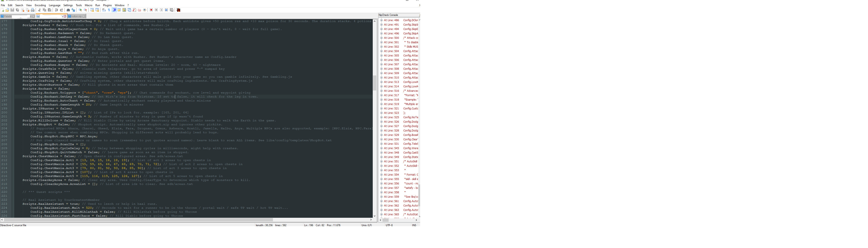Expand the 'At Line: 551' AutoSkill entry

point(381,161)
